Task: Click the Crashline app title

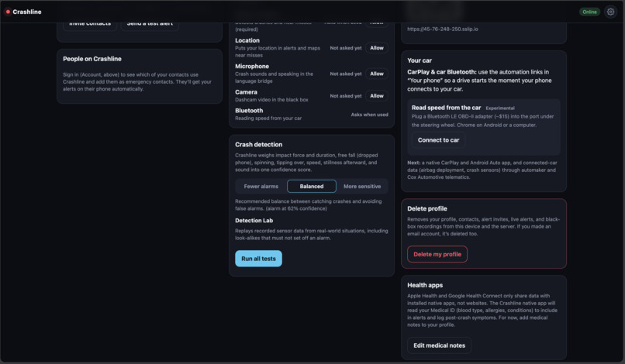Action: tap(27, 12)
